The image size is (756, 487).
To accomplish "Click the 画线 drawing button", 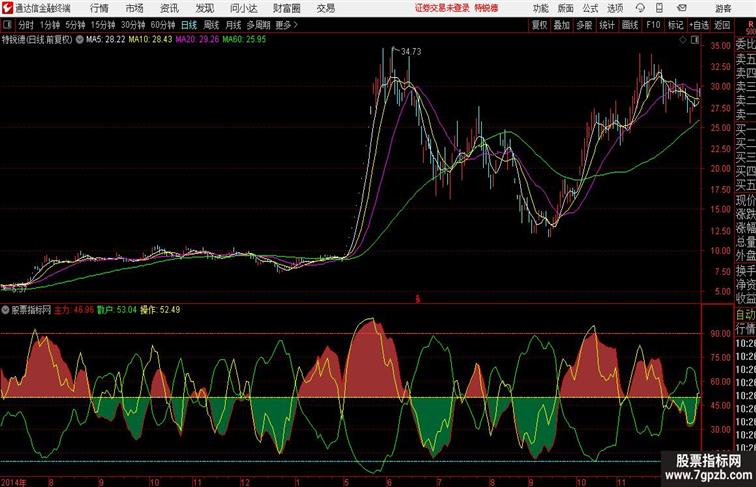I will tap(630, 25).
